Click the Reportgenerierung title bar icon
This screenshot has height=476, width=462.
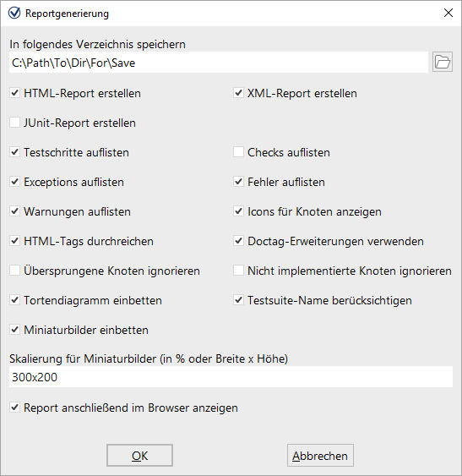pyautogui.click(x=14, y=13)
